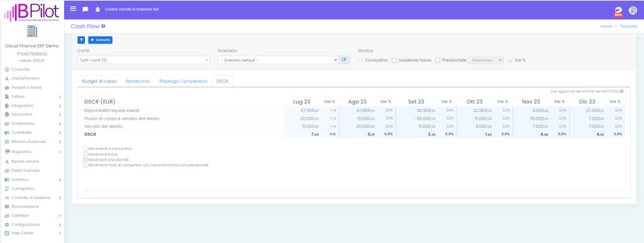Open Cashflow in the sidebar menu
Image resolution: width=644 pixels, height=243 pixels.
20,215
